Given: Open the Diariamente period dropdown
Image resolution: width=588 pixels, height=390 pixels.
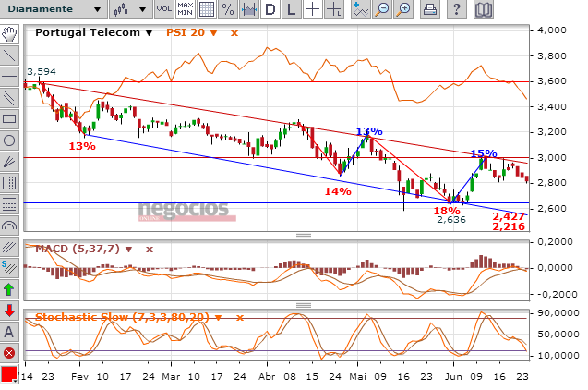Looking at the screenshot, I should coord(54,9).
